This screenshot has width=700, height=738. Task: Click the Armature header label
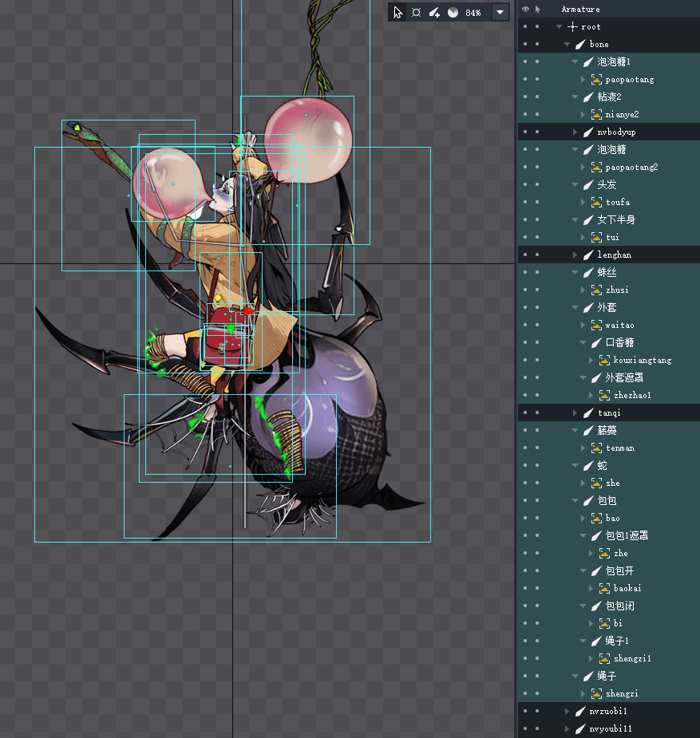click(580, 9)
